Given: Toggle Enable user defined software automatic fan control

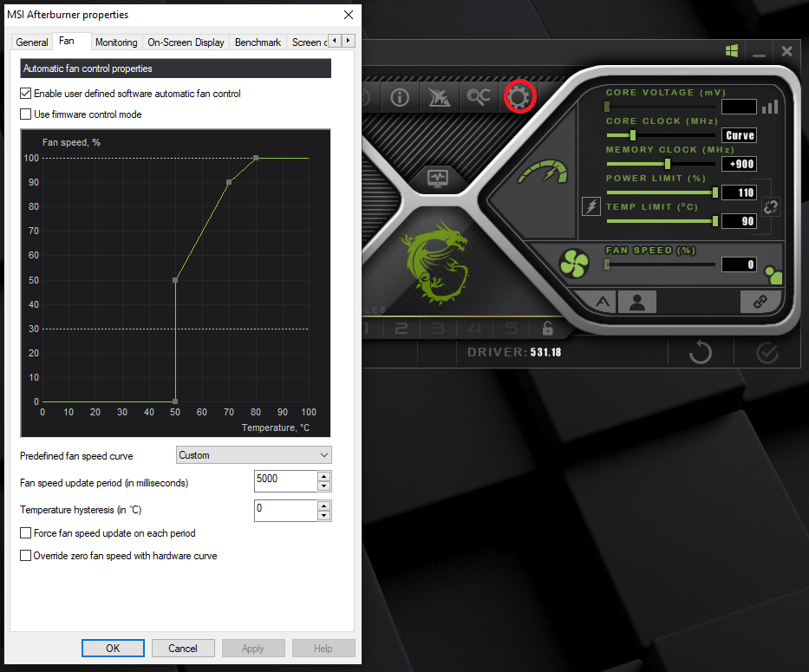Looking at the screenshot, I should pyautogui.click(x=25, y=94).
